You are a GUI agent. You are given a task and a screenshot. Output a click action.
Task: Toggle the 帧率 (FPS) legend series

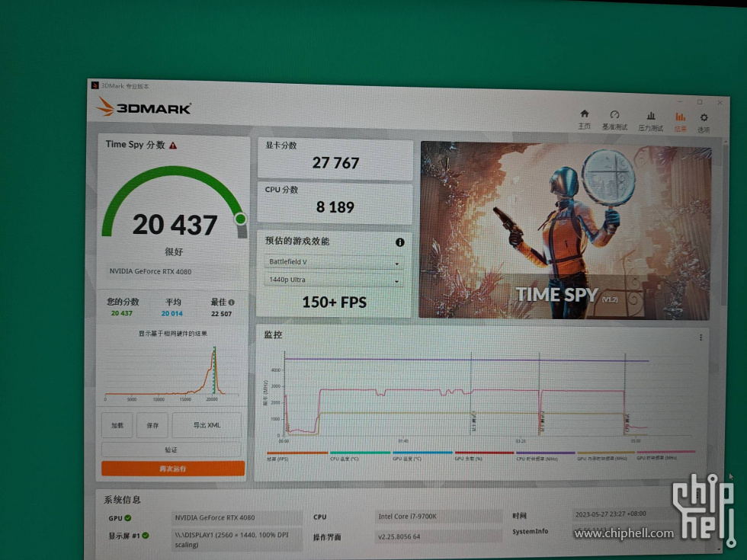[x=297, y=456]
